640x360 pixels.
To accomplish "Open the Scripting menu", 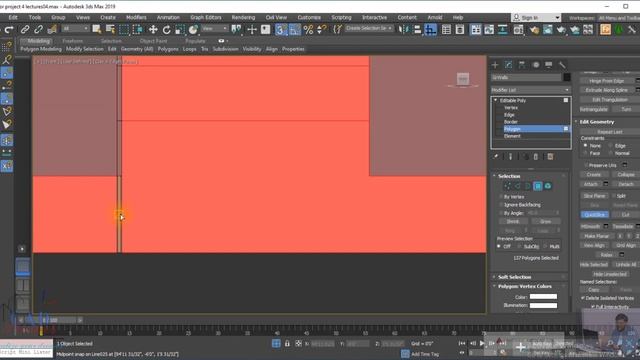I will [341, 18].
